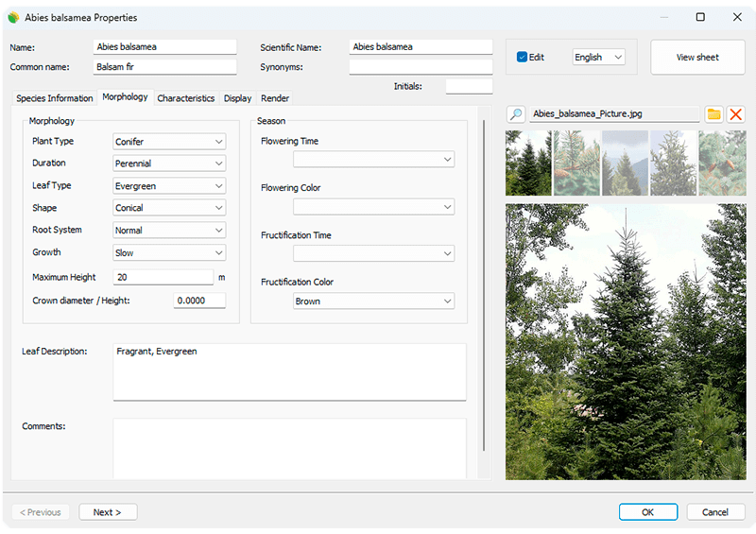Expand the Flowering Color dropdown

(x=373, y=207)
